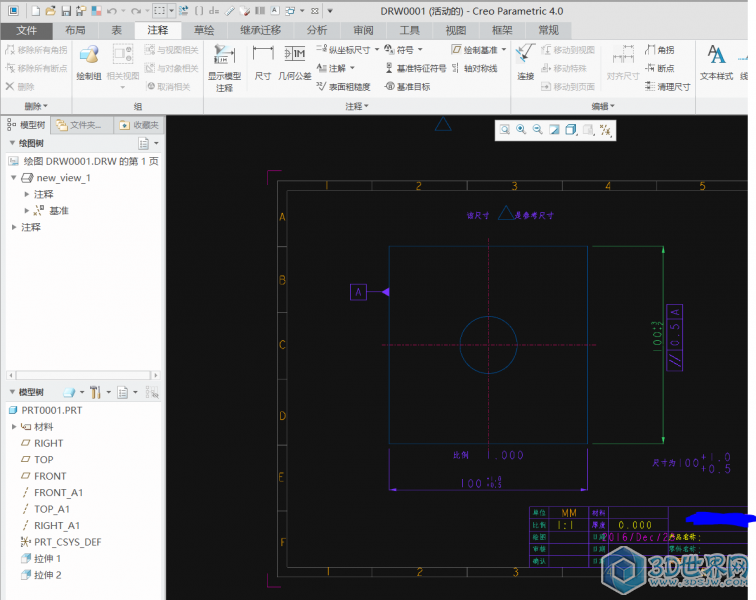Open the 符号 symbol dropdown
Viewport: 756px width, 600px height.
coord(420,50)
